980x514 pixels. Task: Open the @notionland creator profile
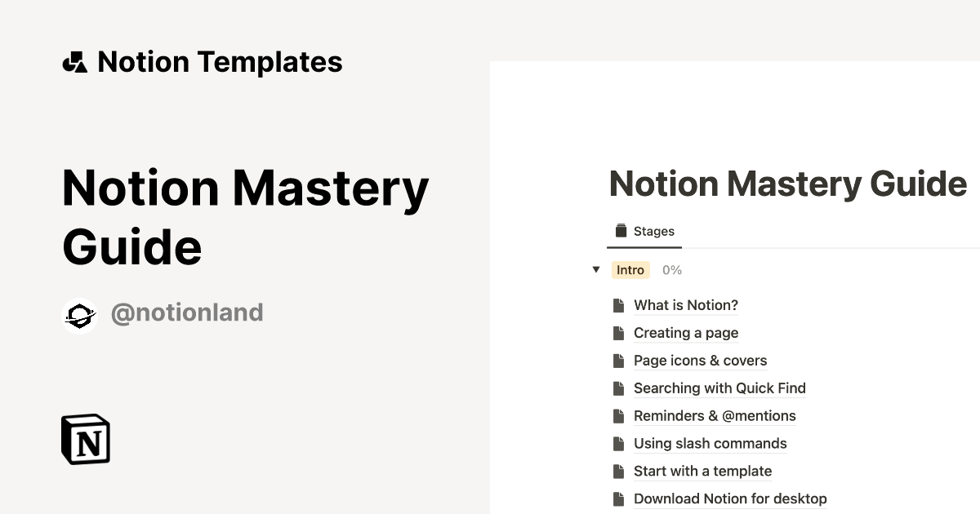click(186, 312)
